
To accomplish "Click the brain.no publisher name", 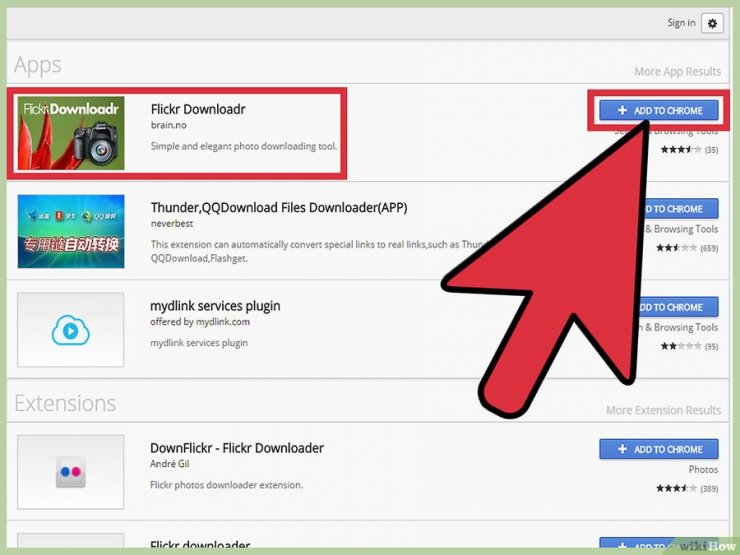I will [168, 125].
